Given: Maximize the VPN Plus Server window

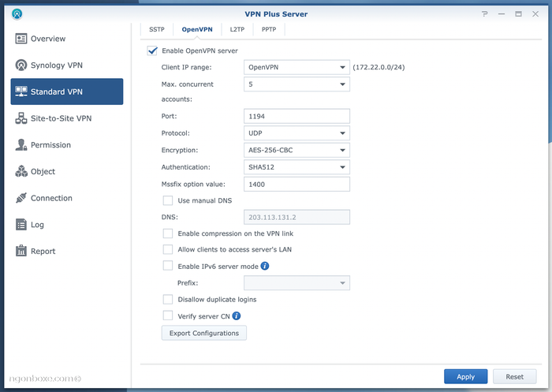Looking at the screenshot, I should click(519, 13).
